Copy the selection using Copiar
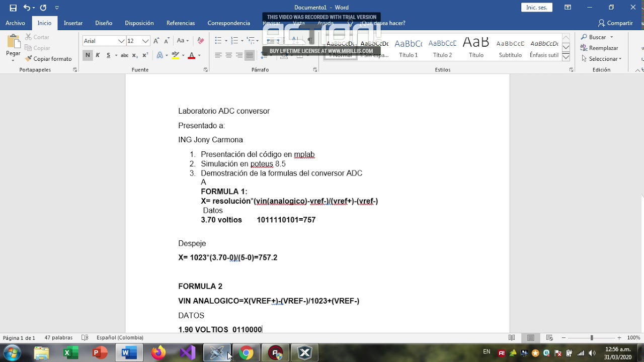 tap(37, 48)
